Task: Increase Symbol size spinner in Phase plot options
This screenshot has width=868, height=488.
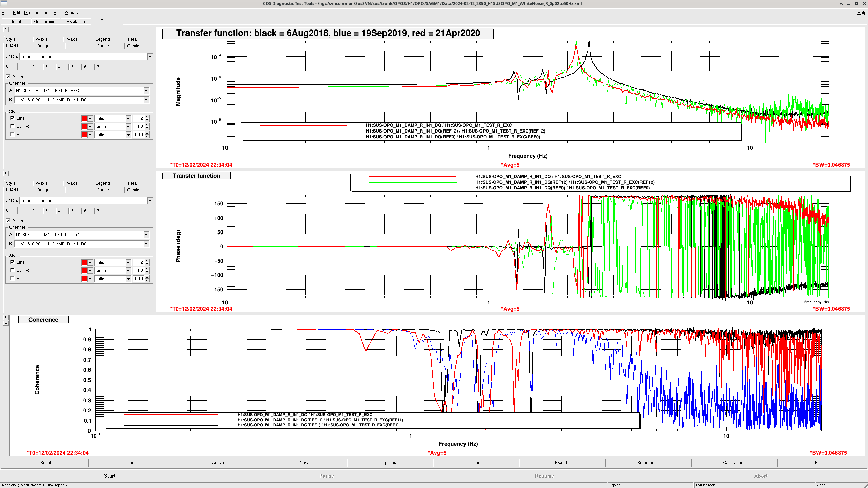Action: (147, 269)
